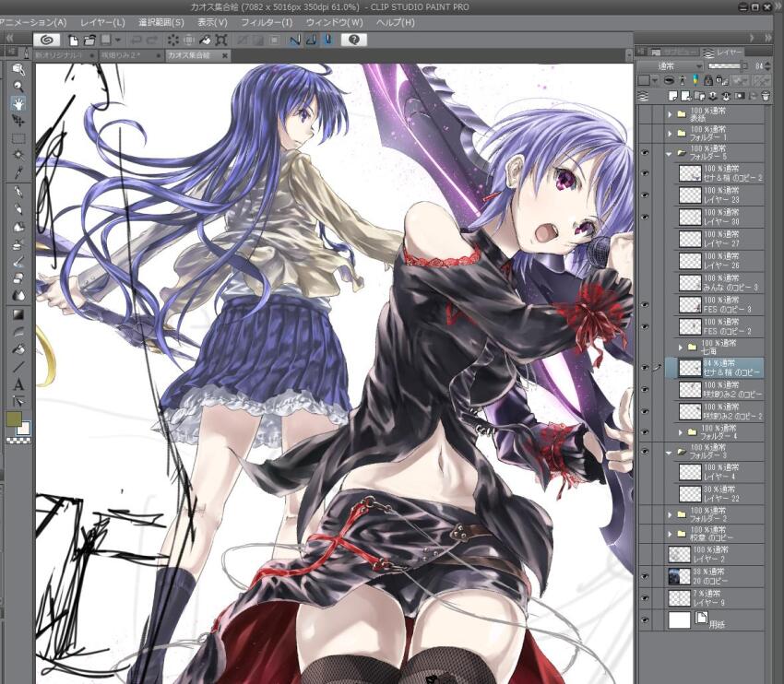Click the 20 のコピー layer thumbnail
Viewport: 784px width, 684px height.
click(x=680, y=576)
